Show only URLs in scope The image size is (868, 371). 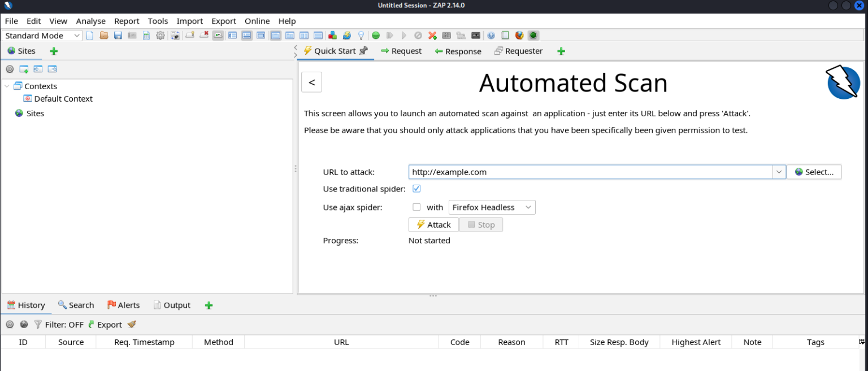pyautogui.click(x=10, y=68)
